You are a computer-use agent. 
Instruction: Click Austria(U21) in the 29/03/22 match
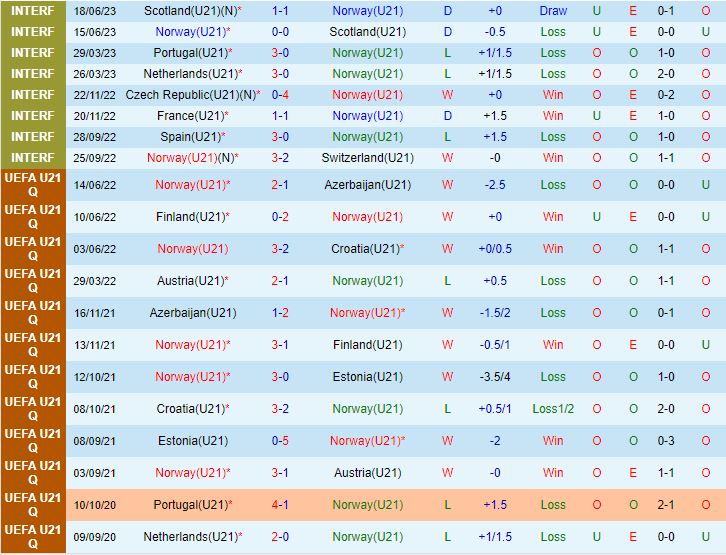[x=190, y=281]
